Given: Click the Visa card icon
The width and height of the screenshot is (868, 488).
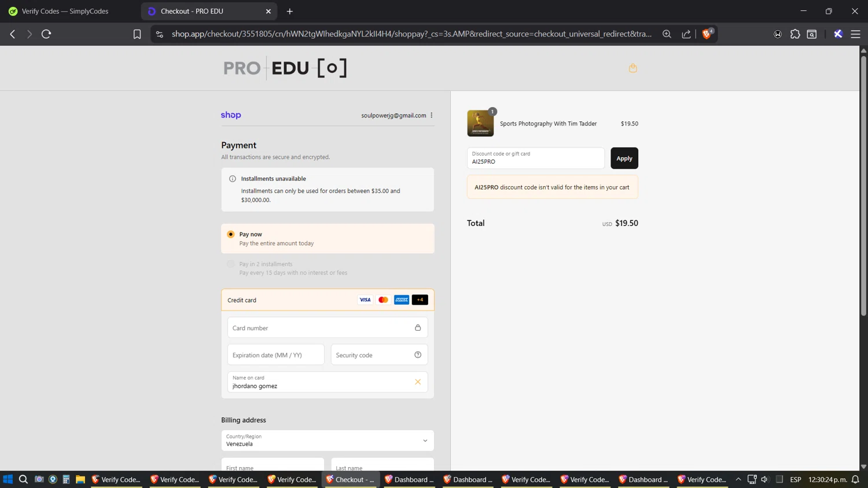Looking at the screenshot, I should click(x=365, y=300).
